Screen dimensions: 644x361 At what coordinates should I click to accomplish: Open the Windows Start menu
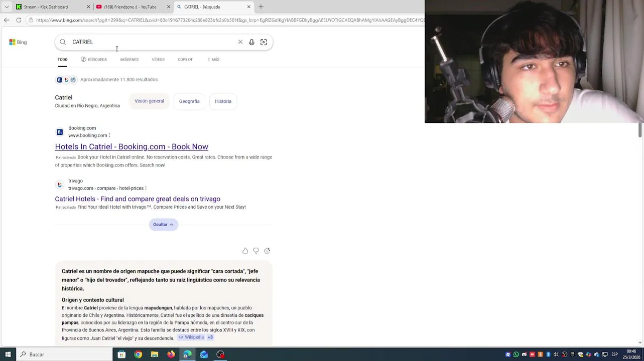(8, 354)
